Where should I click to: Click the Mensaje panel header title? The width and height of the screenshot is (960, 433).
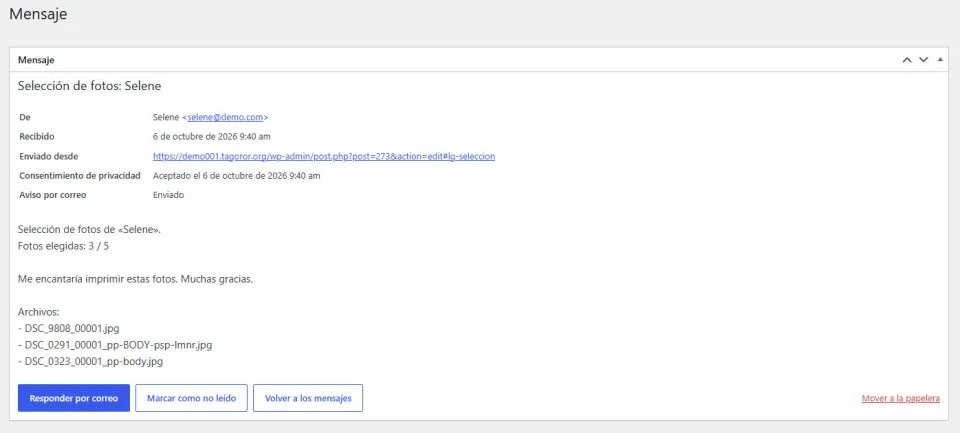click(36, 60)
